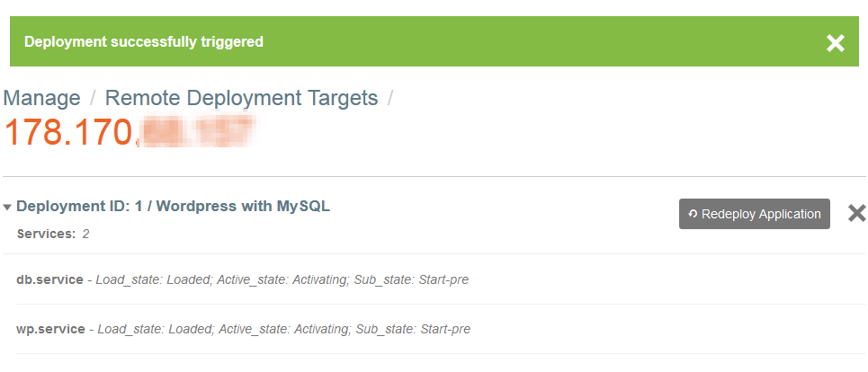
Task: Go to the Manage breadcrumb
Action: coord(41,98)
